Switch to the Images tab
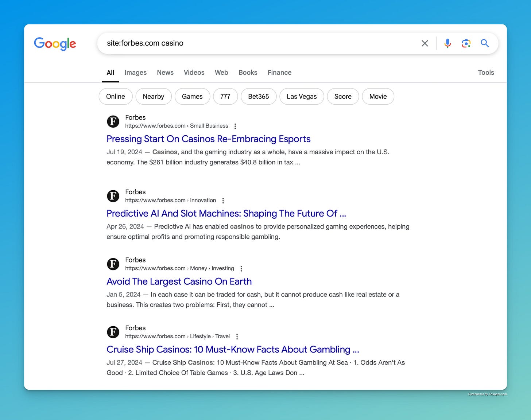 (x=136, y=73)
